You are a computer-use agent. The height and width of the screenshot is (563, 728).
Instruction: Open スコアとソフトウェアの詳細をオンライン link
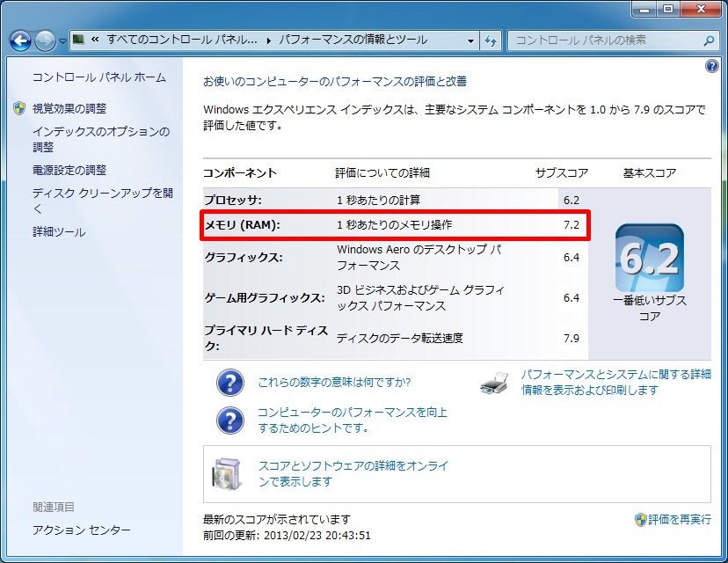pyautogui.click(x=353, y=474)
